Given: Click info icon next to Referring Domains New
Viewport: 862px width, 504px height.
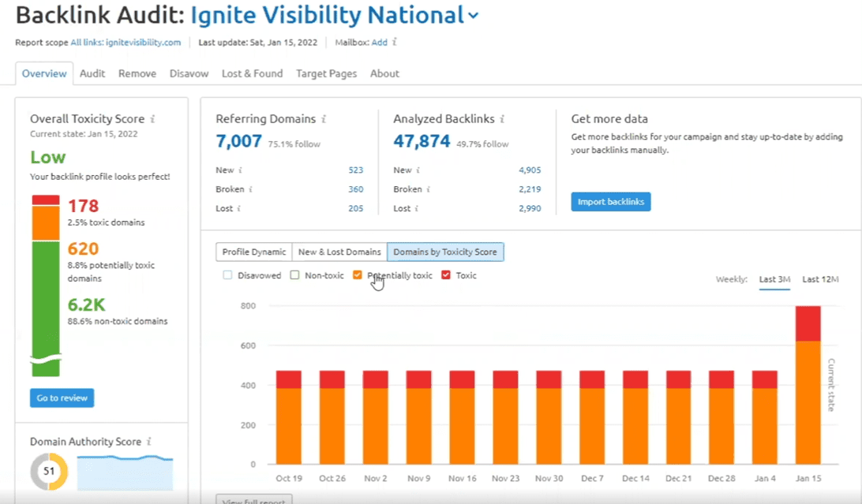Looking at the screenshot, I should (x=240, y=170).
